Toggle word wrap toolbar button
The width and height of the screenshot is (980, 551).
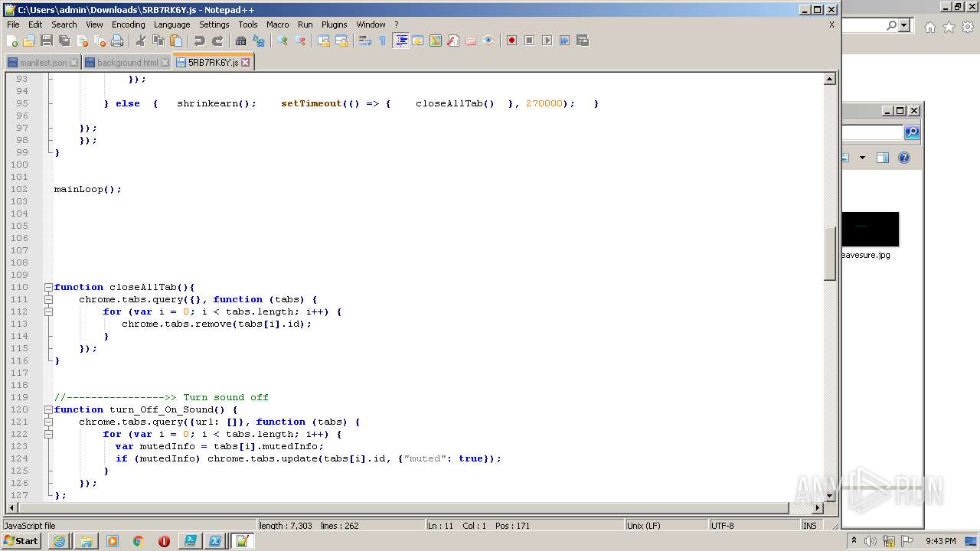tap(365, 41)
